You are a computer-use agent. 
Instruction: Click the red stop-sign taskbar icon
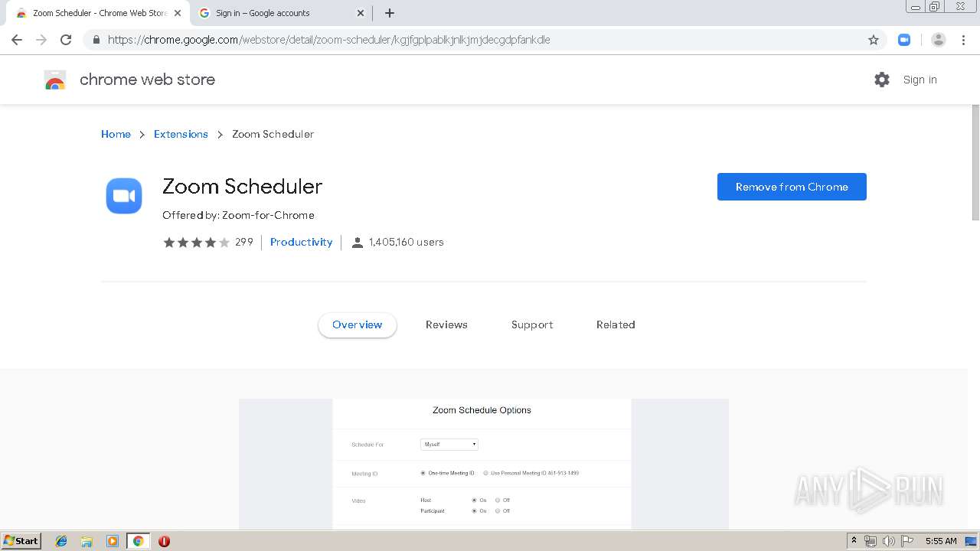(x=164, y=541)
